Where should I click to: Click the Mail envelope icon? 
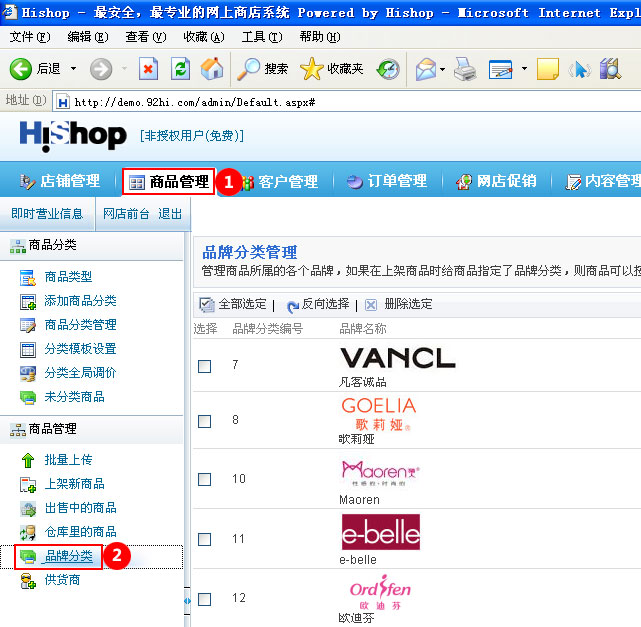pos(426,69)
